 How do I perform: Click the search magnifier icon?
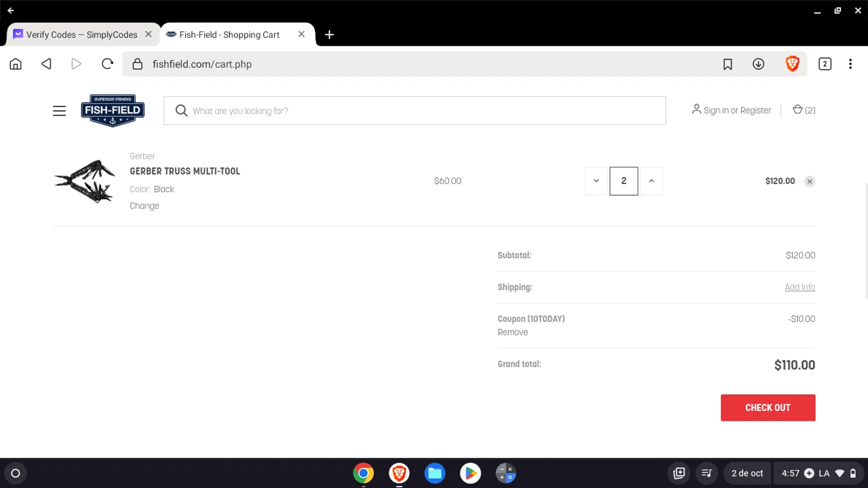tap(181, 111)
